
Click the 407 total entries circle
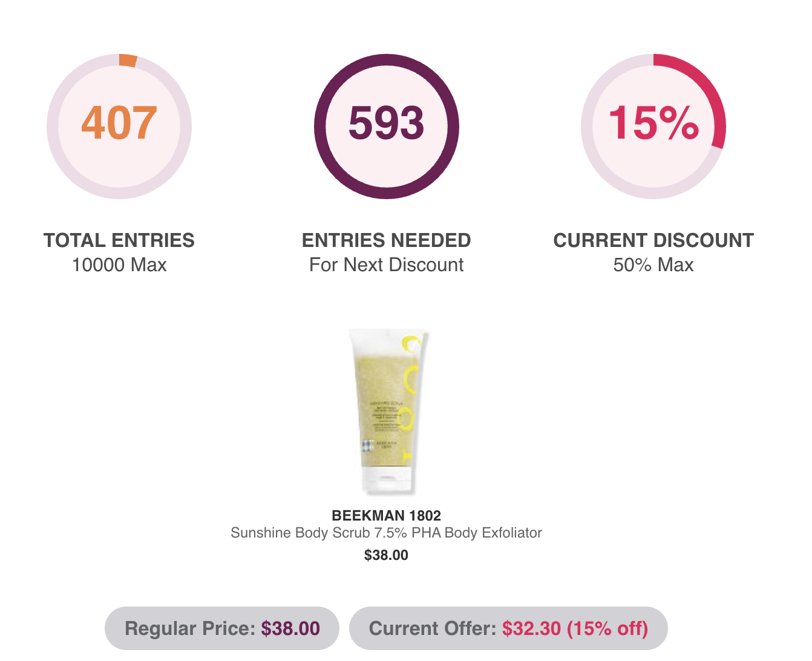119,127
